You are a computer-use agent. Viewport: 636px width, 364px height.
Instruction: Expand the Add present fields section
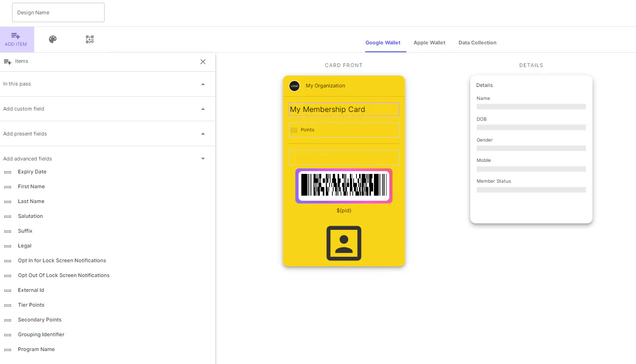[x=107, y=134]
